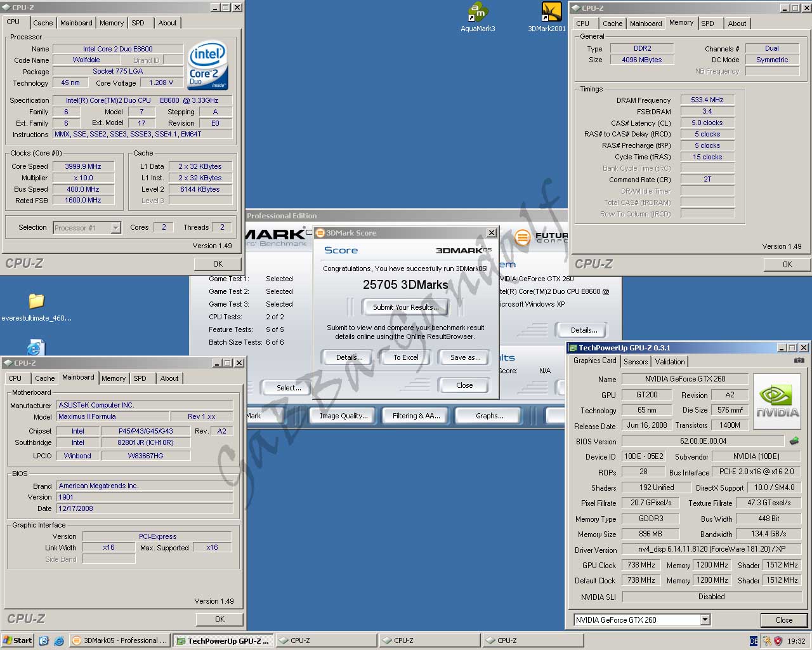Click Image Quality button in 3DMark05
The image size is (812, 650).
(343, 416)
